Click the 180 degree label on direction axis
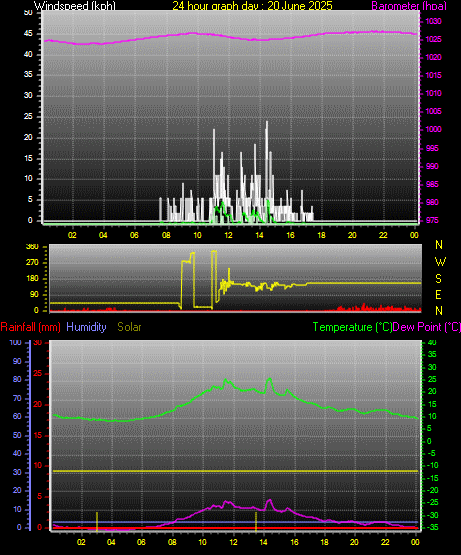This screenshot has height=555, width=461. [32, 279]
